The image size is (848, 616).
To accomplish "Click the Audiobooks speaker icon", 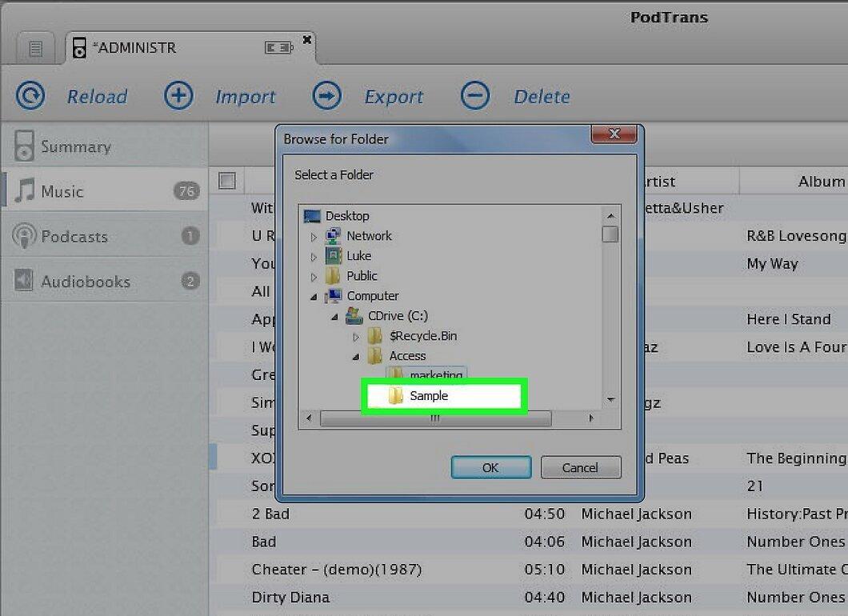I will (x=23, y=280).
